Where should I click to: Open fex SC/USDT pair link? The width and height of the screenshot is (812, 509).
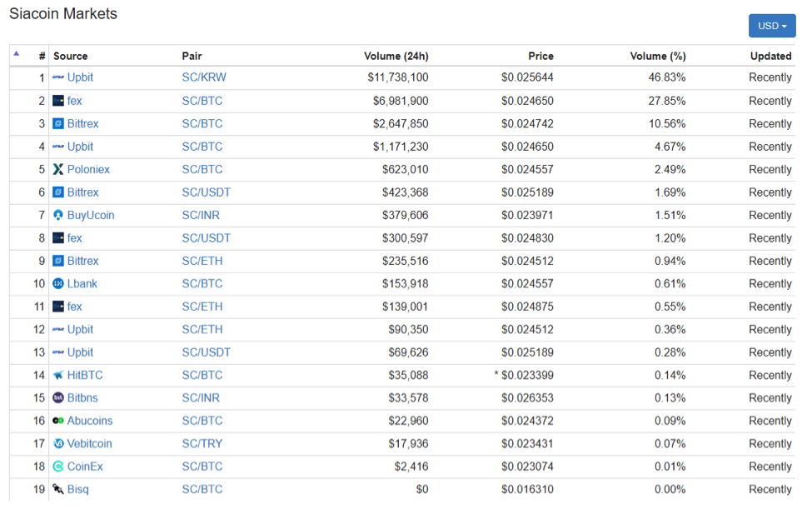206,237
